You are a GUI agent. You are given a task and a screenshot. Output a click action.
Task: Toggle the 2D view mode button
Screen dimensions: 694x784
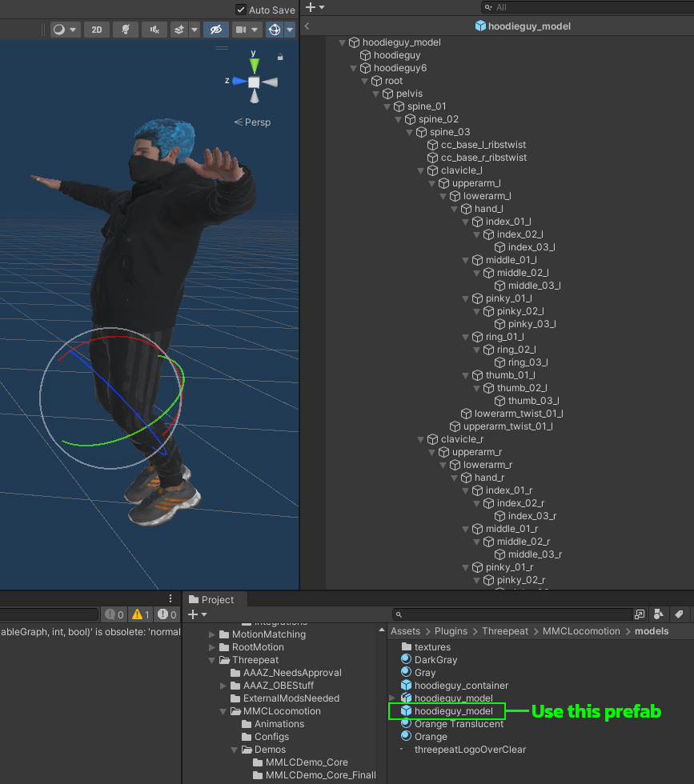97,30
